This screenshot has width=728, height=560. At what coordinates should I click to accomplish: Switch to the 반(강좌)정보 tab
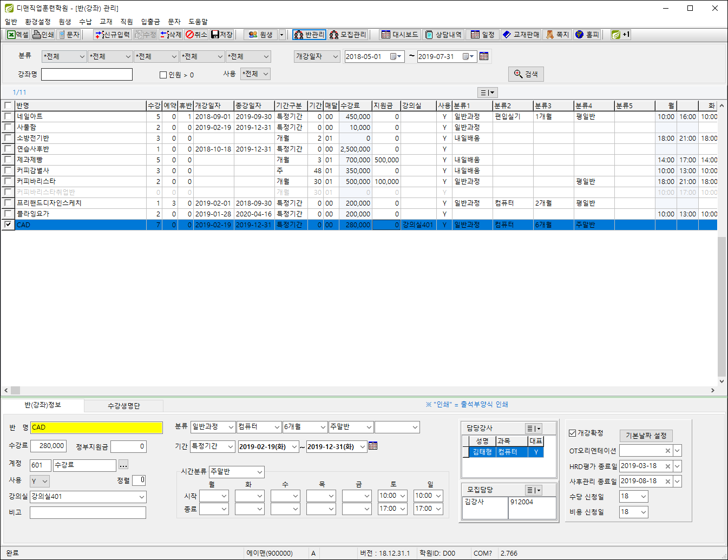click(43, 405)
